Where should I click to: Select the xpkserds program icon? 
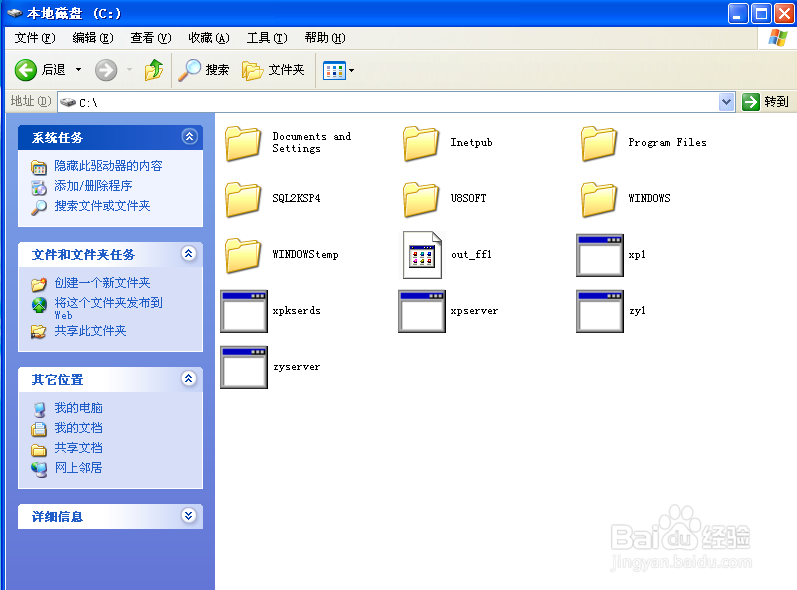click(244, 311)
